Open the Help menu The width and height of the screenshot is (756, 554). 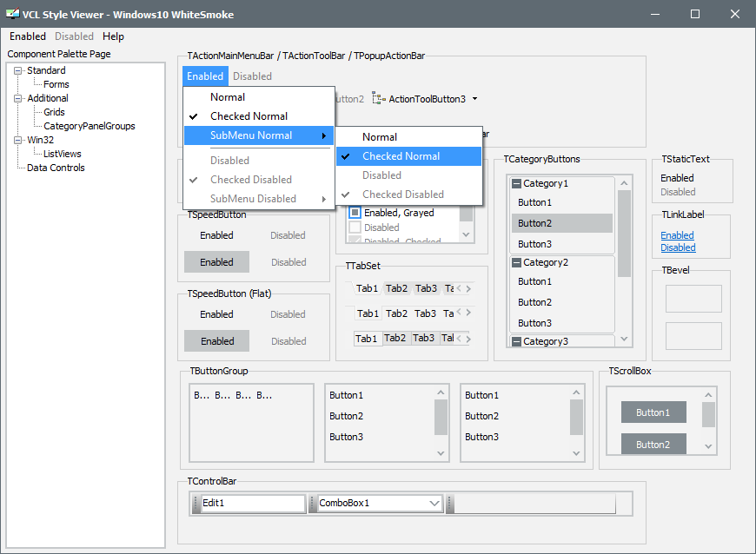113,36
